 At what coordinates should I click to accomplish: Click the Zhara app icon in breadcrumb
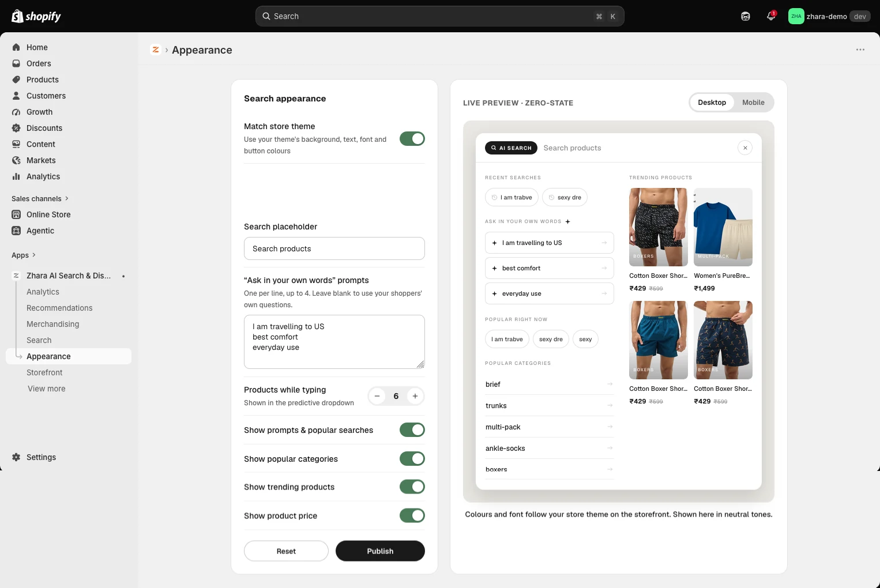[x=156, y=50]
